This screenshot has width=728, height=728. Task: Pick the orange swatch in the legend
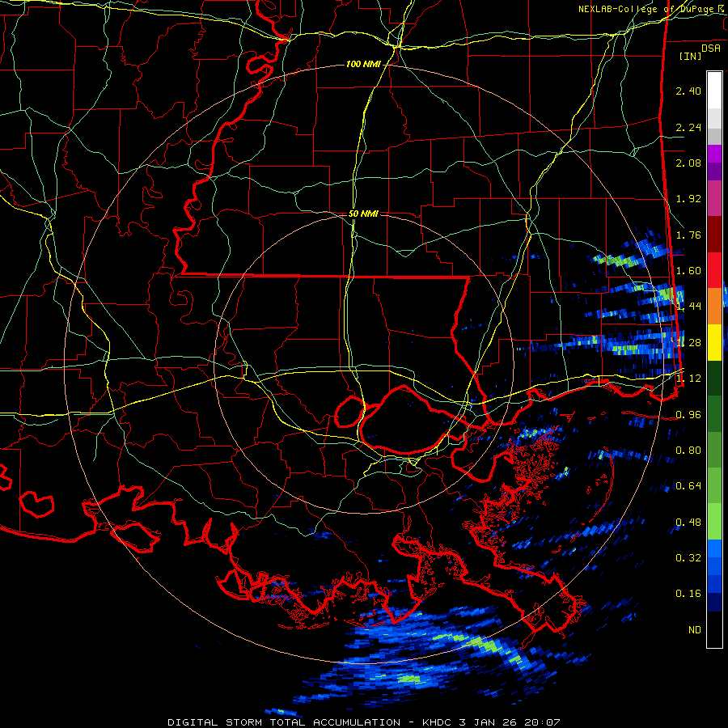[714, 307]
